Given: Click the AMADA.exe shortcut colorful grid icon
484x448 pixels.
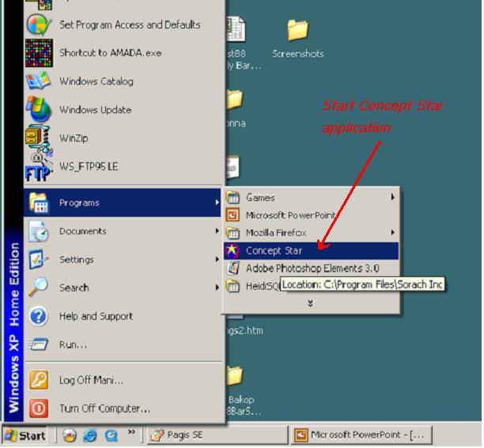Looking at the screenshot, I should (39, 53).
